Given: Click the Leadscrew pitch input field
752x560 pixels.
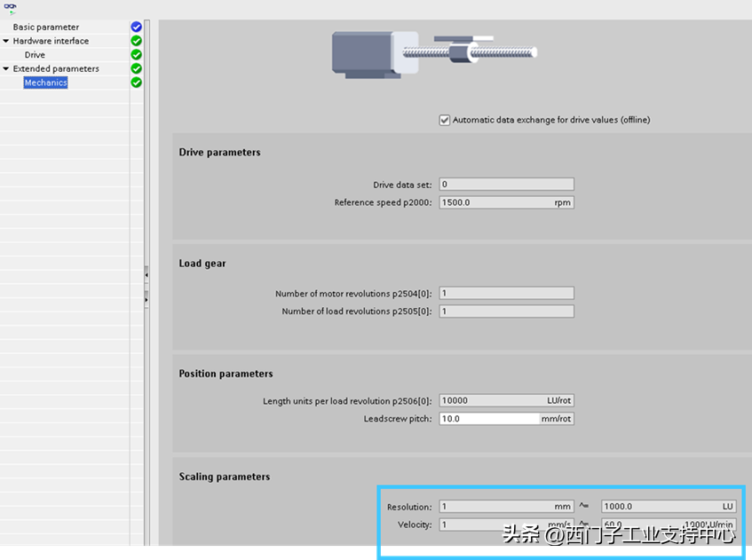Looking at the screenshot, I should 488,419.
